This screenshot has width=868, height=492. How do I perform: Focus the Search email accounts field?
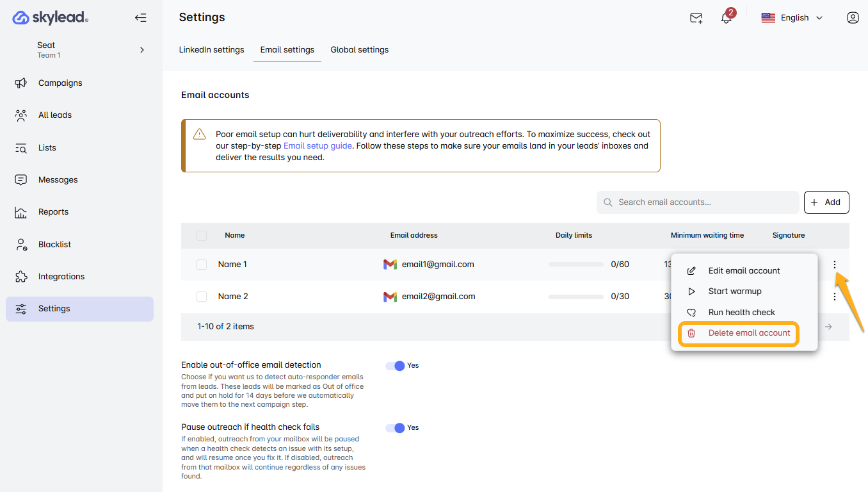pos(698,202)
